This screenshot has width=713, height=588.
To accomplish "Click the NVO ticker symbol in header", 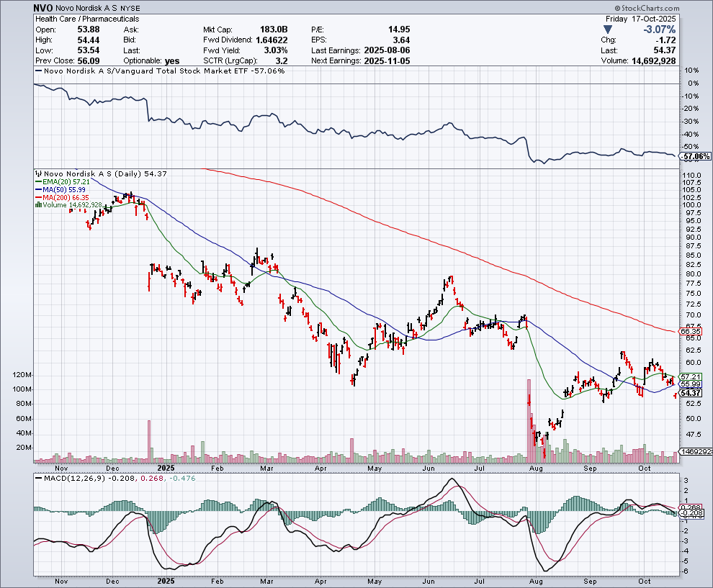I will (43, 8).
